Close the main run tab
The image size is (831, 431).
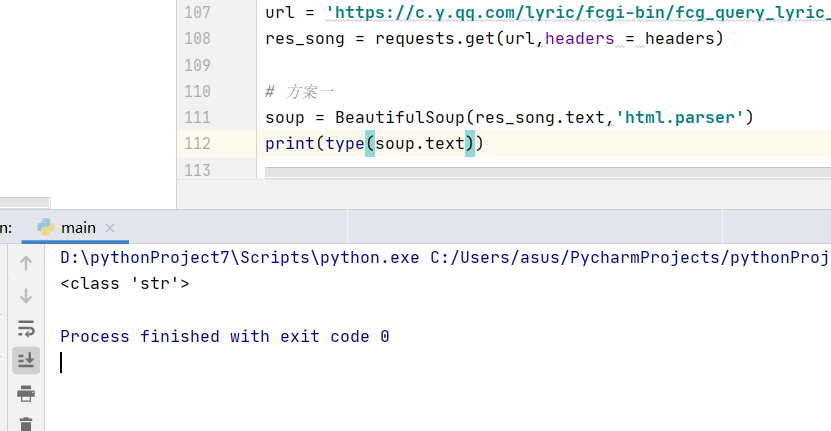point(110,228)
